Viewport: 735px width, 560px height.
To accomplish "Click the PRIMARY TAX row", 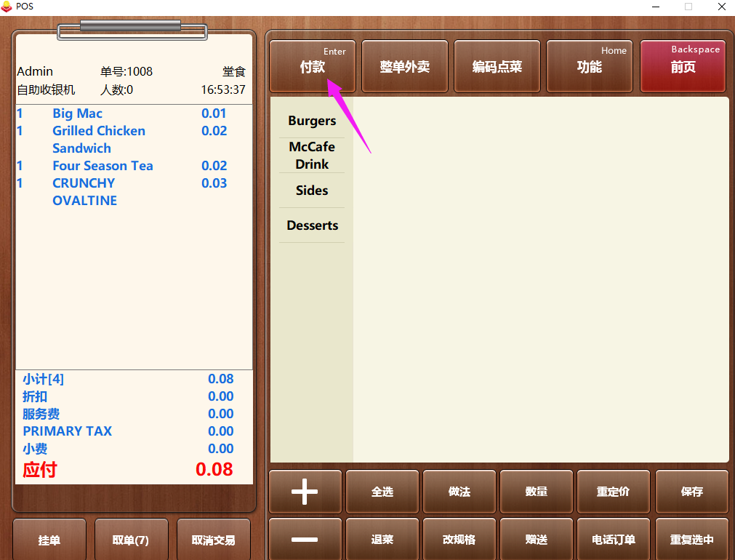I will tap(134, 431).
